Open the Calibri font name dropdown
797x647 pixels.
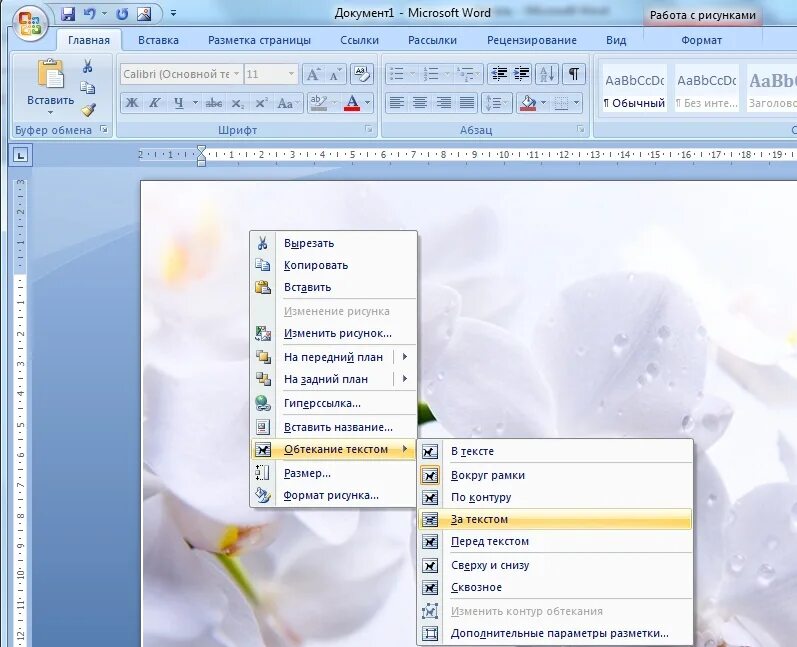[236, 74]
